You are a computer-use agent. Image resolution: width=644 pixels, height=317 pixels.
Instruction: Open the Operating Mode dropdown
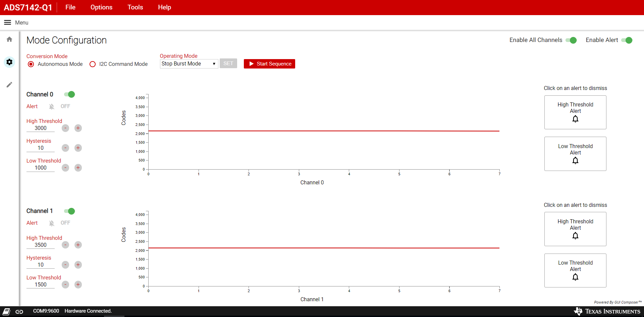click(x=189, y=63)
